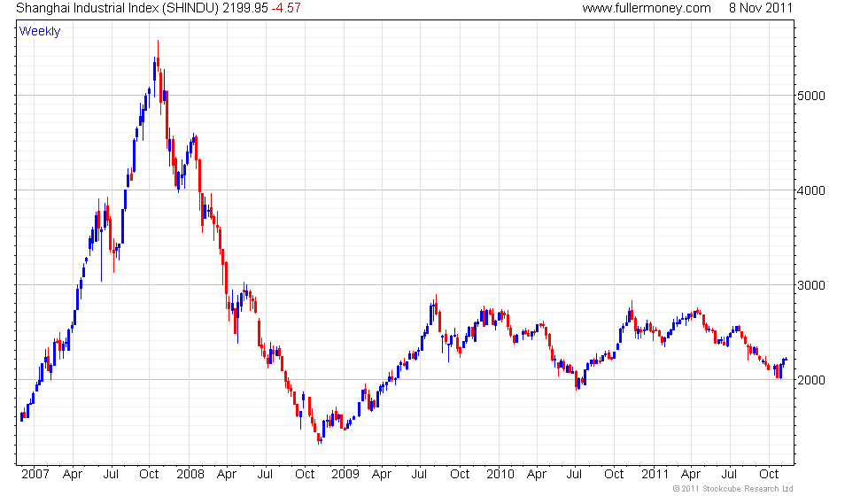This screenshot has width=868, height=496.
Task: Select the 2008 year label on the time axis
Action: [x=190, y=475]
